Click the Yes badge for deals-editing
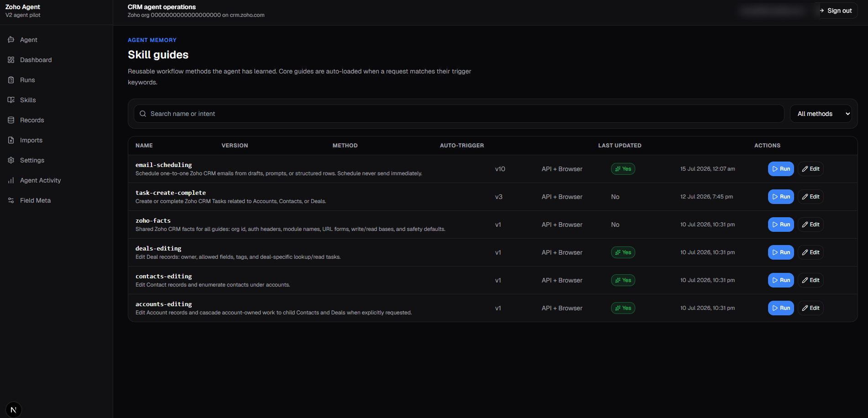Viewport: 868px width, 418px height. click(623, 252)
